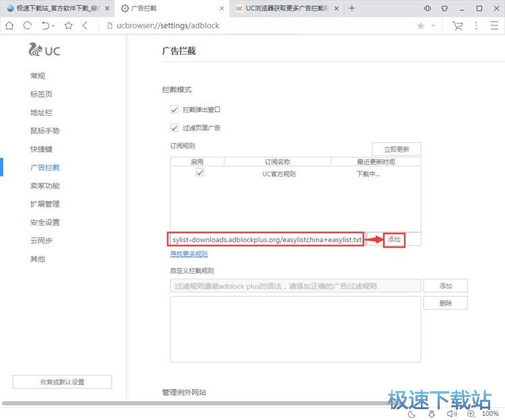
Task: Select 广告拦截 in sidebar
Action: tap(44, 168)
